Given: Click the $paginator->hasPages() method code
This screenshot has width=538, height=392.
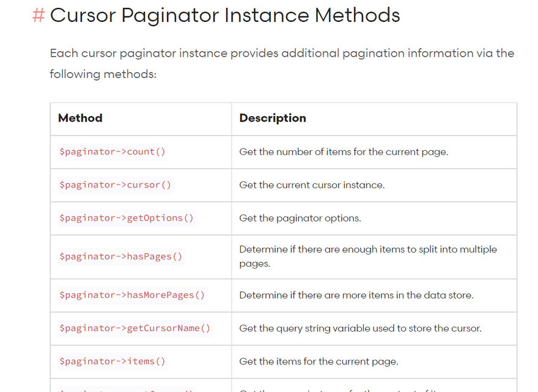Looking at the screenshot, I should (121, 256).
